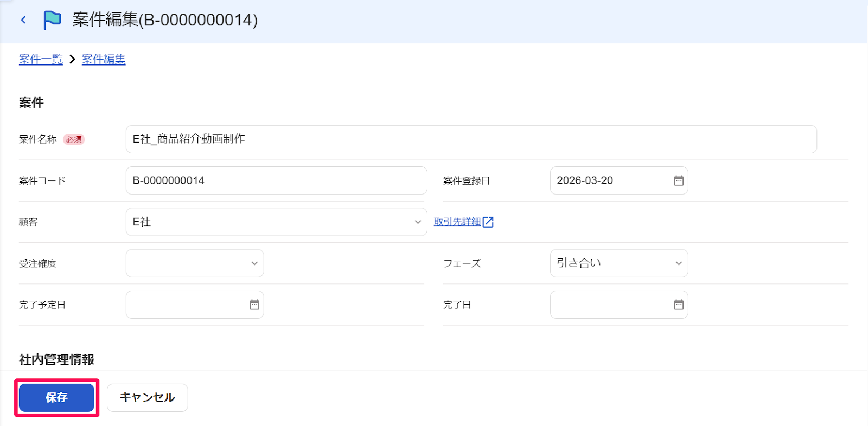Open calendar icon in 完了日 field
Viewport: 868px width, 426px height.
679,305
